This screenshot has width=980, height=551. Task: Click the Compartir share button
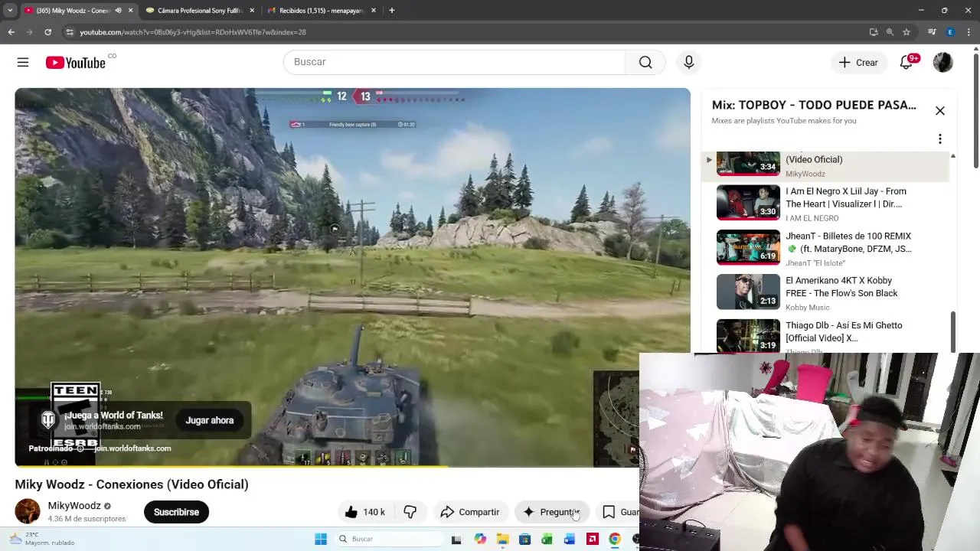click(x=470, y=512)
